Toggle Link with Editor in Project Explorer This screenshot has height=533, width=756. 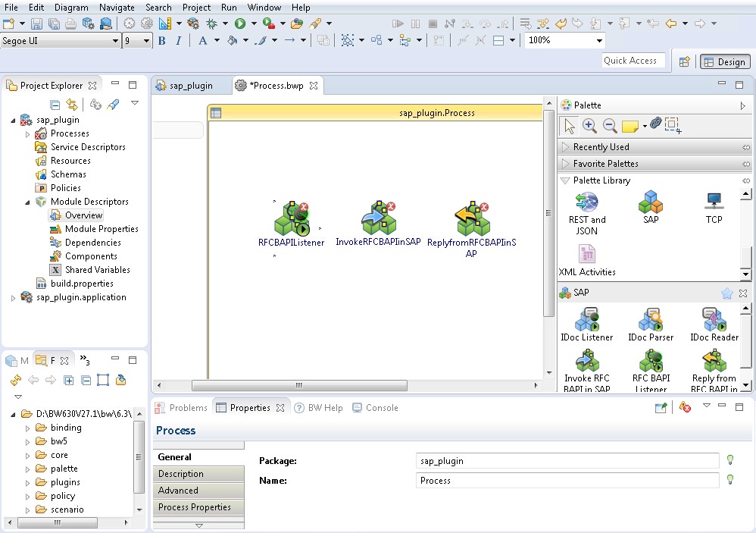pyautogui.click(x=71, y=105)
